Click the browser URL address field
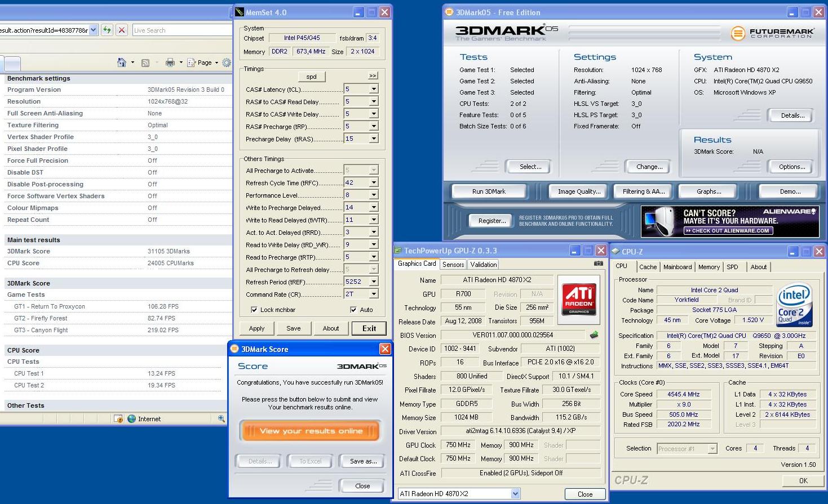 (x=44, y=30)
